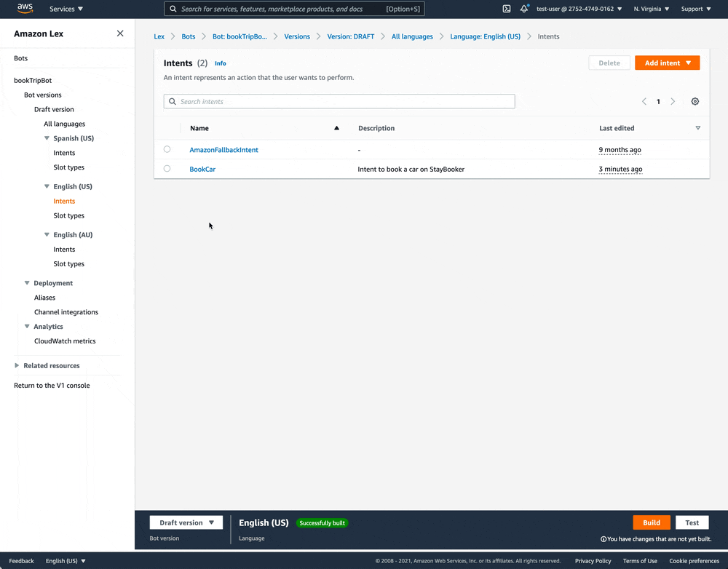Click the Version: DRAFT breadcrumb
This screenshot has height=569, width=728.
pos(351,36)
